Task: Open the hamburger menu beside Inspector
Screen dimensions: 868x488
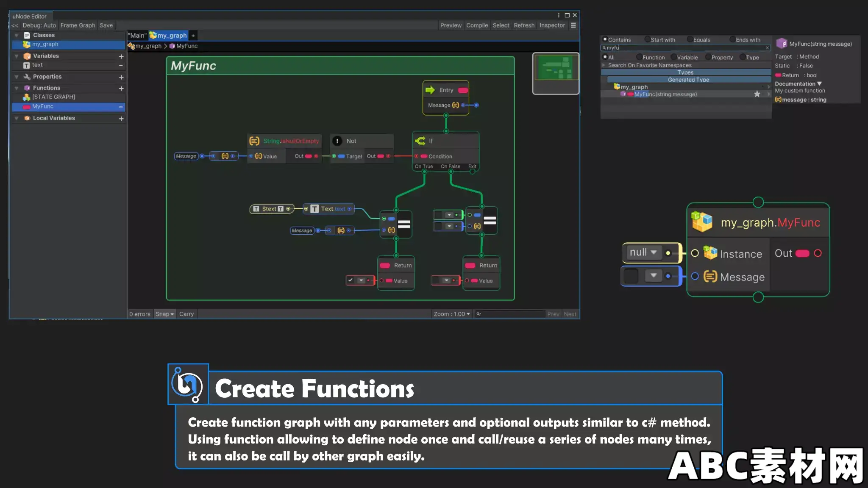Action: pyautogui.click(x=573, y=25)
